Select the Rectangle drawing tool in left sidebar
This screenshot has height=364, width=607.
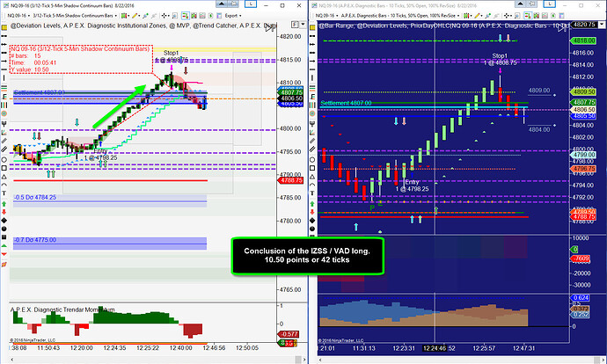coord(4,168)
